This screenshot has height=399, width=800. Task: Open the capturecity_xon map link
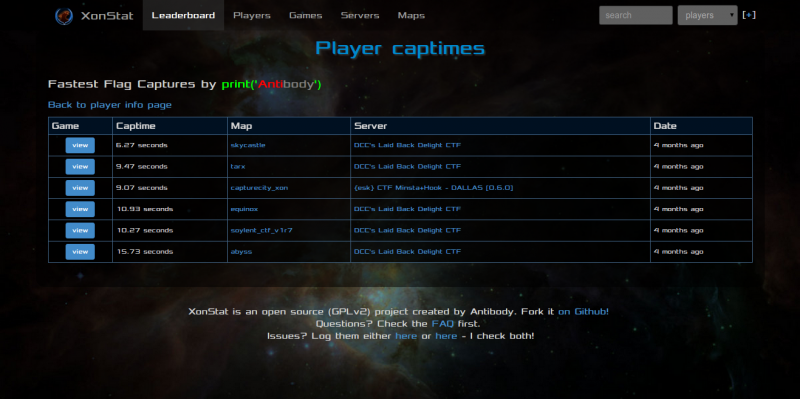(x=259, y=188)
